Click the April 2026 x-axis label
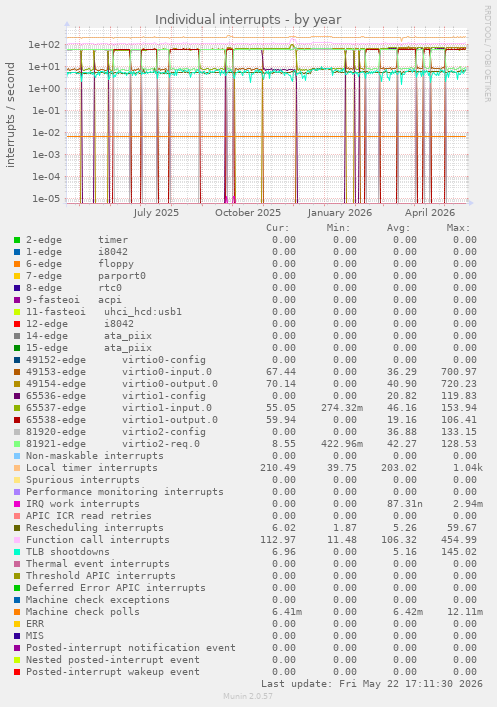Viewport: 497px width, 707px height. tap(430, 212)
